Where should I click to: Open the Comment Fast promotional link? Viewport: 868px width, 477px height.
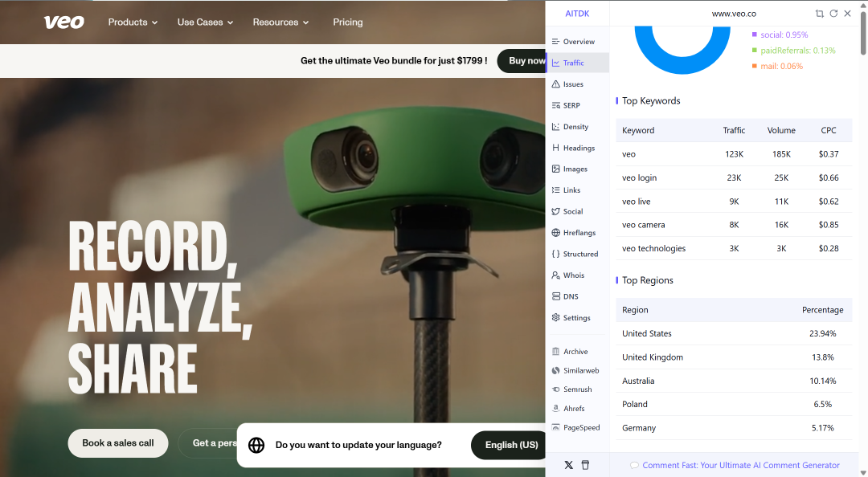[735, 466]
